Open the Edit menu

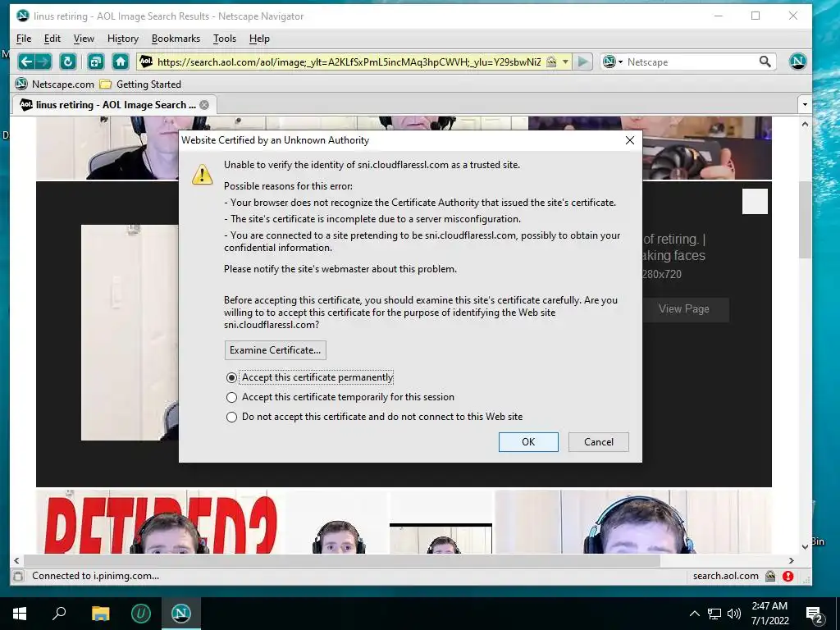click(x=52, y=39)
